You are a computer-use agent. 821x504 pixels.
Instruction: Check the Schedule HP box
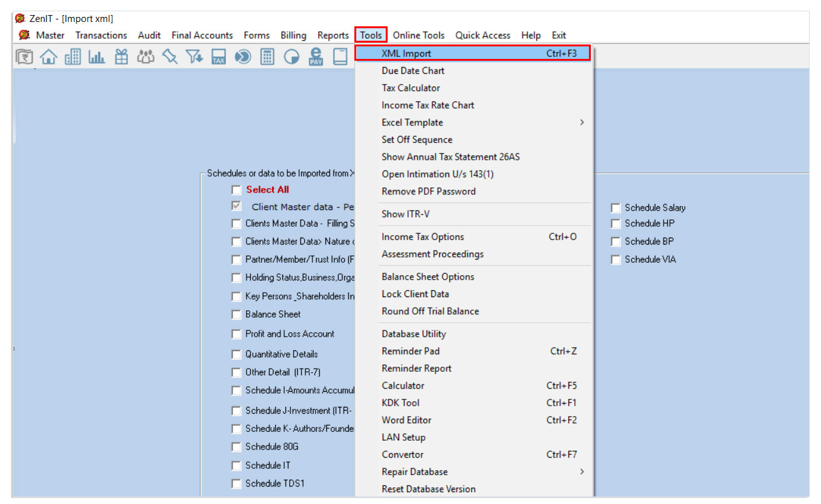click(x=616, y=223)
